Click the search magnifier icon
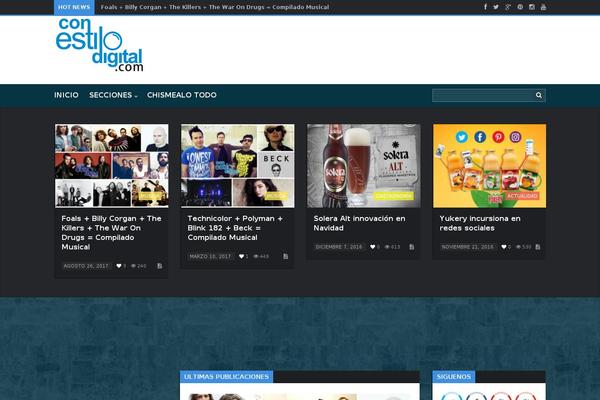Image resolution: width=600 pixels, height=400 pixels. [x=539, y=95]
